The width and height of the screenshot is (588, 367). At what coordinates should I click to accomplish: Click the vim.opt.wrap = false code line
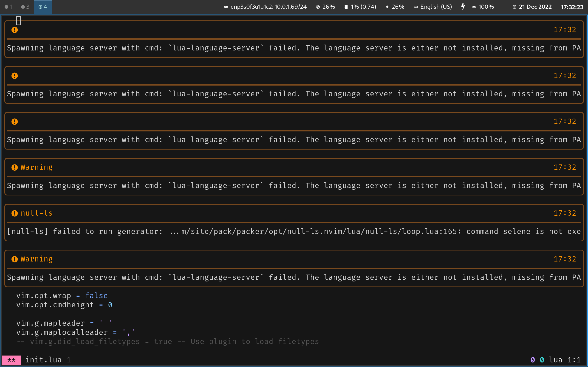coord(62,296)
